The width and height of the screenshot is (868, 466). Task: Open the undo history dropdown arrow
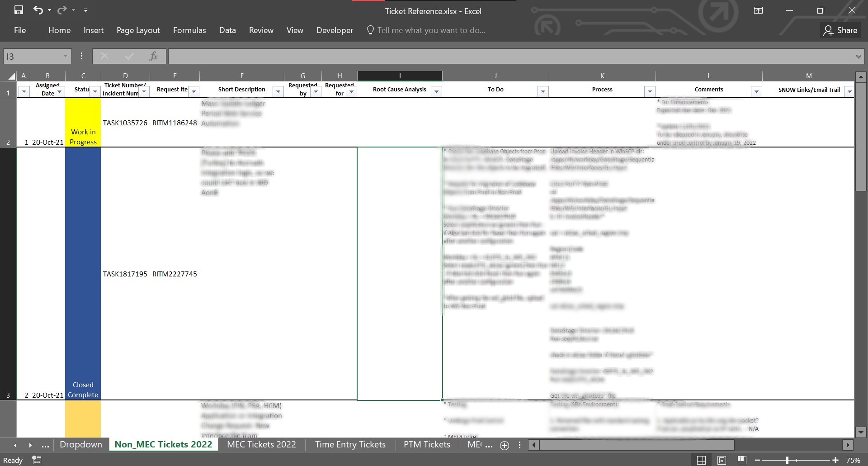tap(49, 10)
